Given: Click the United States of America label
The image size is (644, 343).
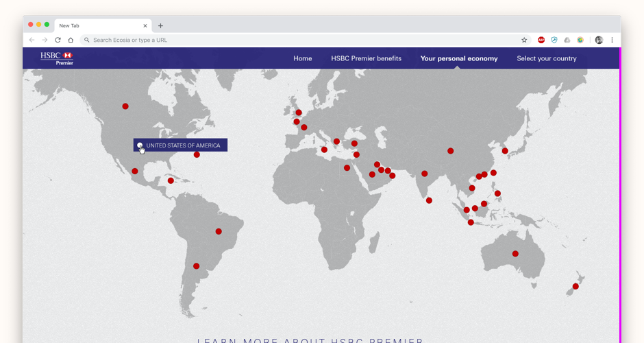Looking at the screenshot, I should coord(183,145).
